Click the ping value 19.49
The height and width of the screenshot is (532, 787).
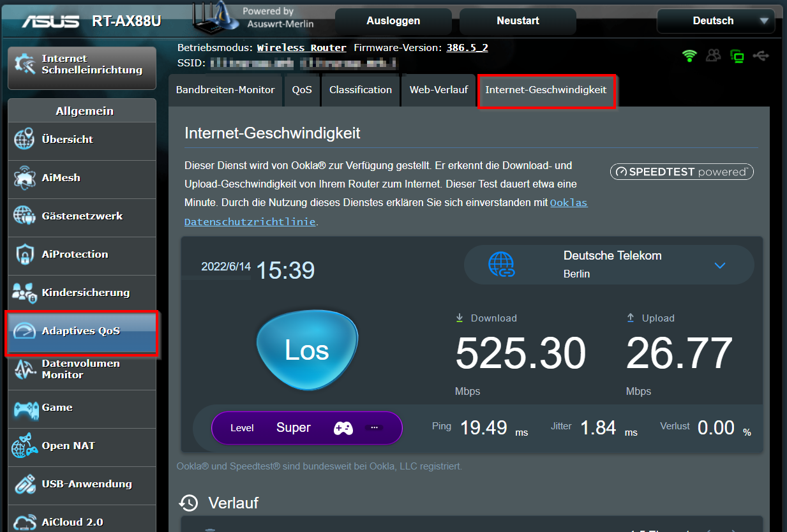click(484, 427)
